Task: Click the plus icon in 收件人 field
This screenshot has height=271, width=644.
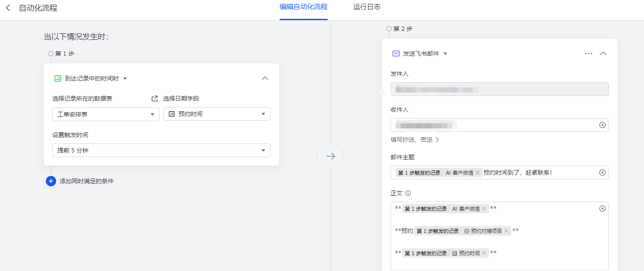Action: (602, 125)
